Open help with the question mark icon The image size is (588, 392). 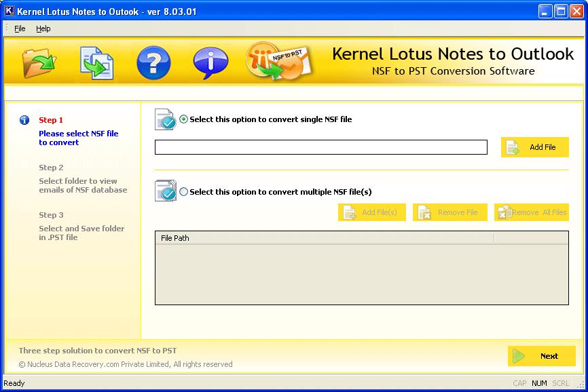pyautogui.click(x=153, y=63)
